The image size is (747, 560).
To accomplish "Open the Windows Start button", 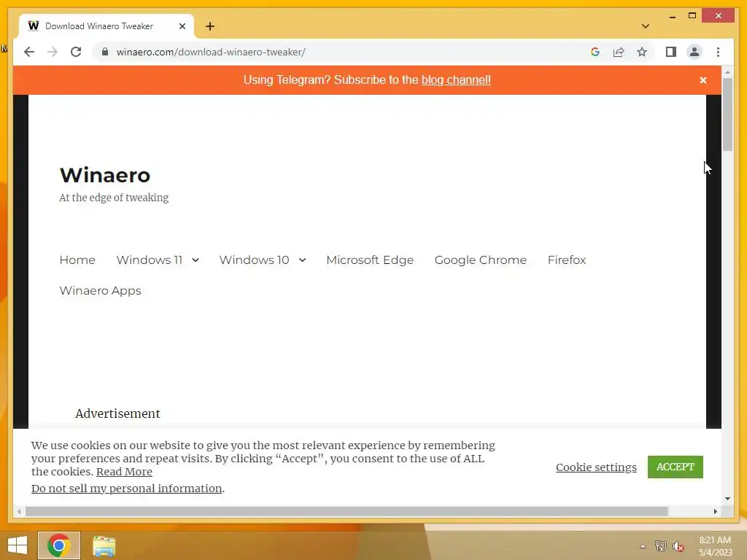I will click(18, 545).
